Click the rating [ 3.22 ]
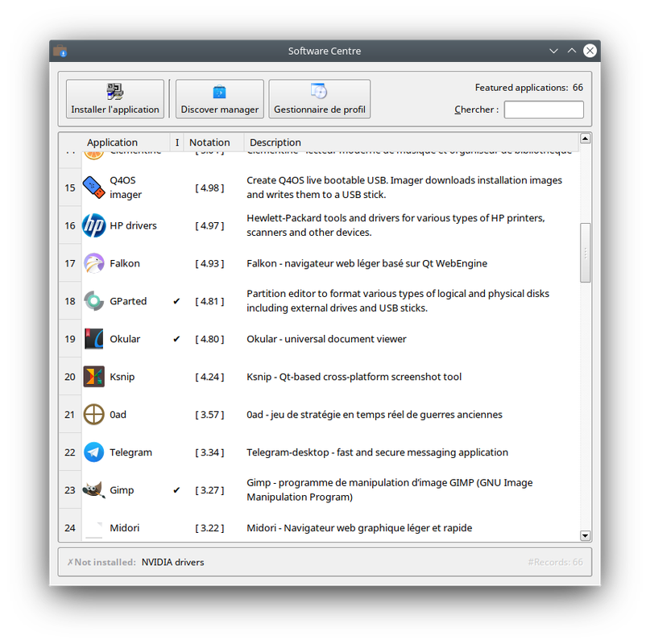Viewport: 650px width, 644px height. tap(209, 527)
